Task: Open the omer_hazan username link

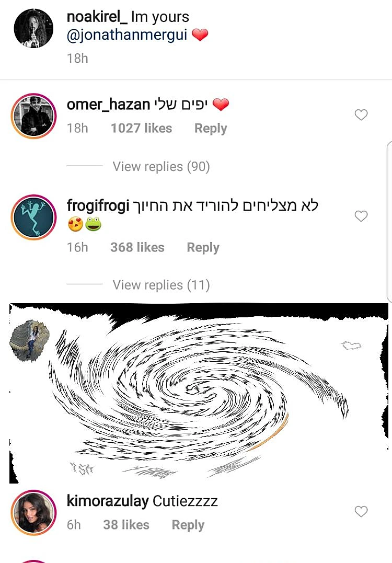Action: 108,105
